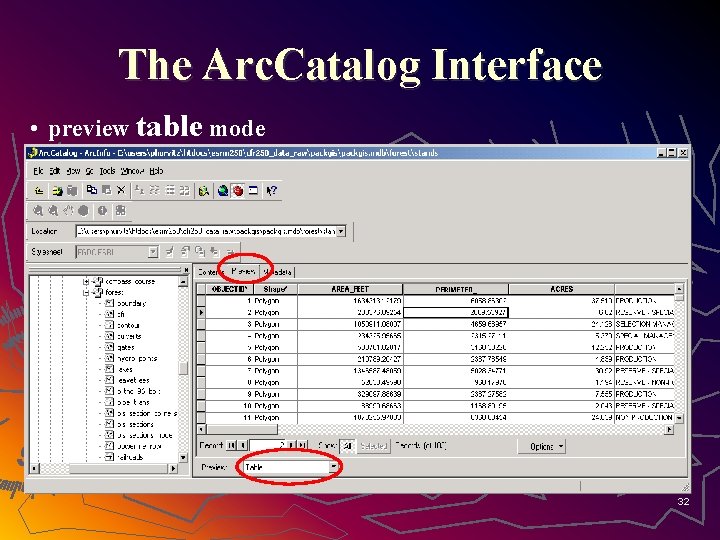
Task: Open the Options dropdown button
Action: [x=541, y=446]
